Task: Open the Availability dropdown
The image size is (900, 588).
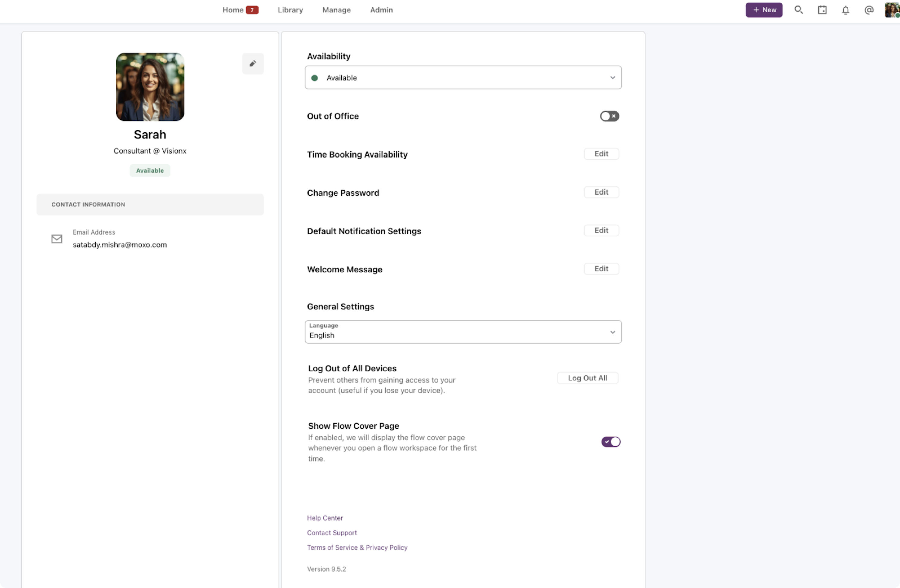Action: click(x=463, y=78)
